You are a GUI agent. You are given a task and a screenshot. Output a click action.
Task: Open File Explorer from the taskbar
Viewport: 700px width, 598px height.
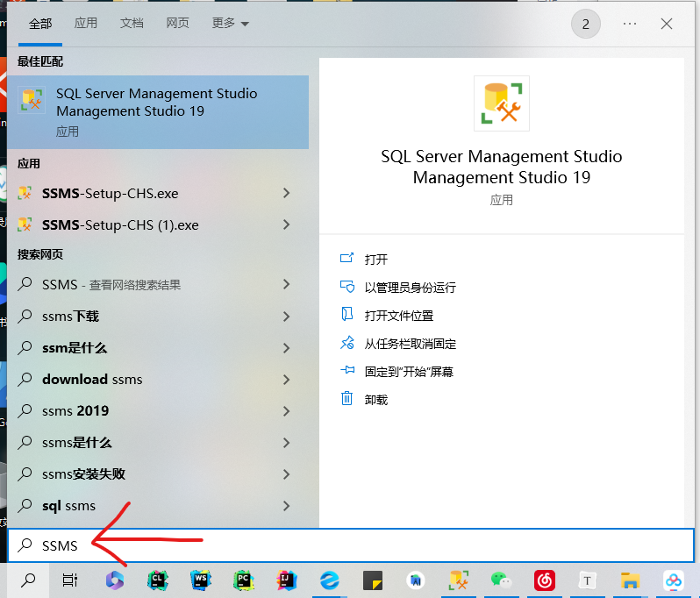click(x=630, y=580)
